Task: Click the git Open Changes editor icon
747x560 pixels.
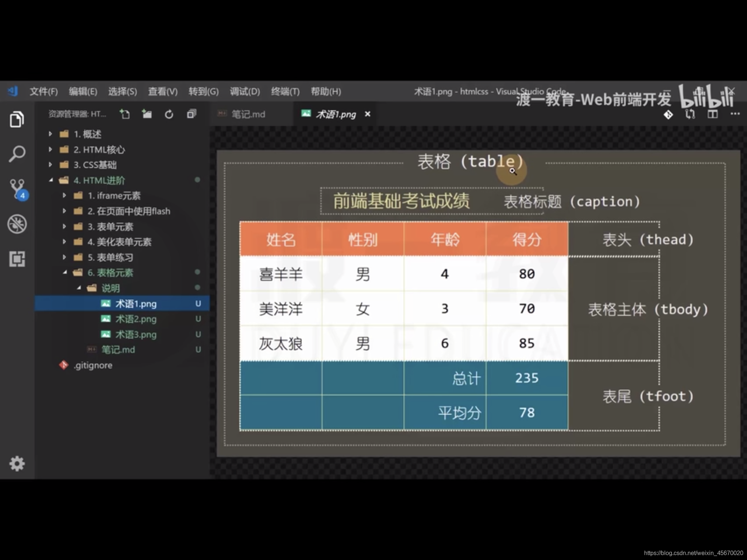Action: coord(668,114)
